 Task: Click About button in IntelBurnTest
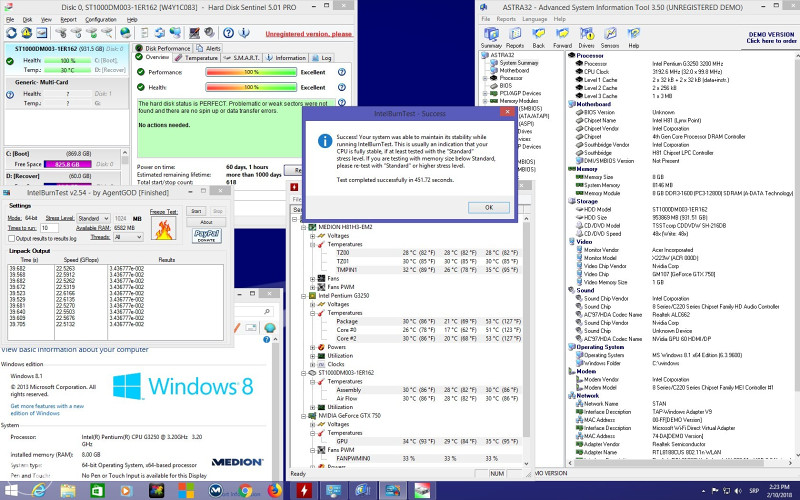[x=206, y=222]
